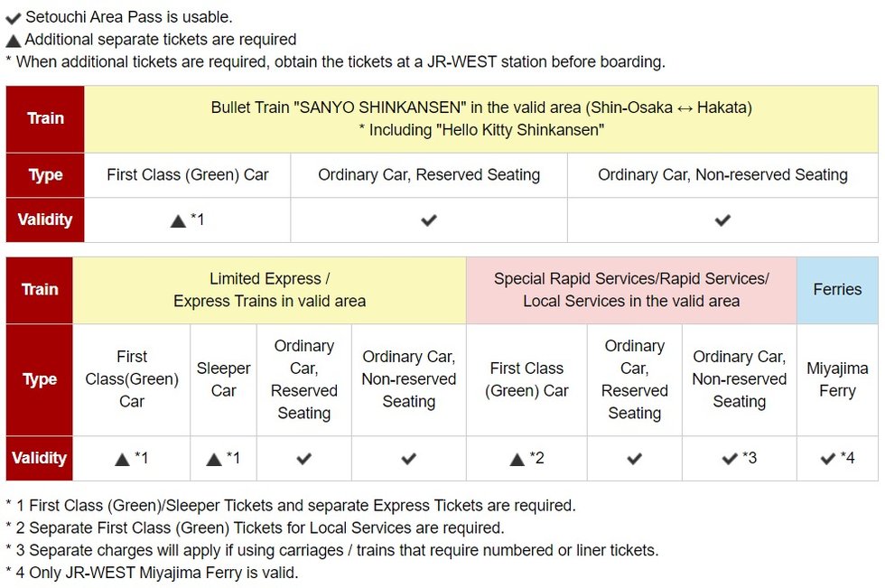Click the Sleeper Car type cell

223,379
